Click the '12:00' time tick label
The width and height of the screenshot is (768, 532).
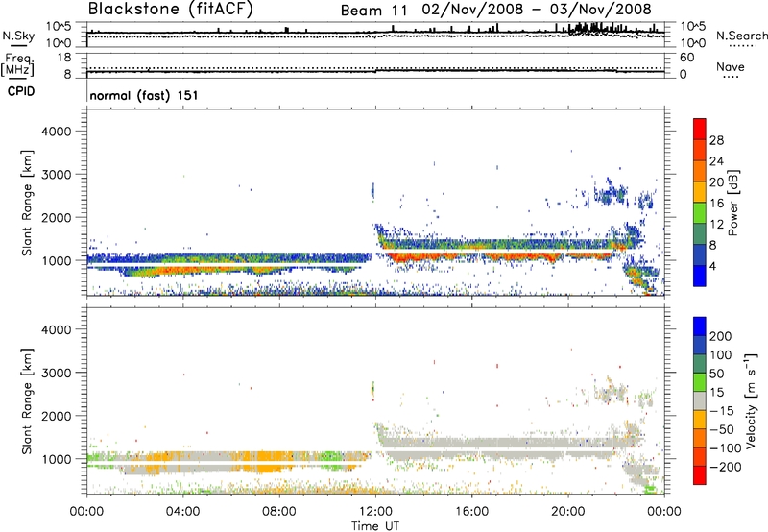[375, 512]
